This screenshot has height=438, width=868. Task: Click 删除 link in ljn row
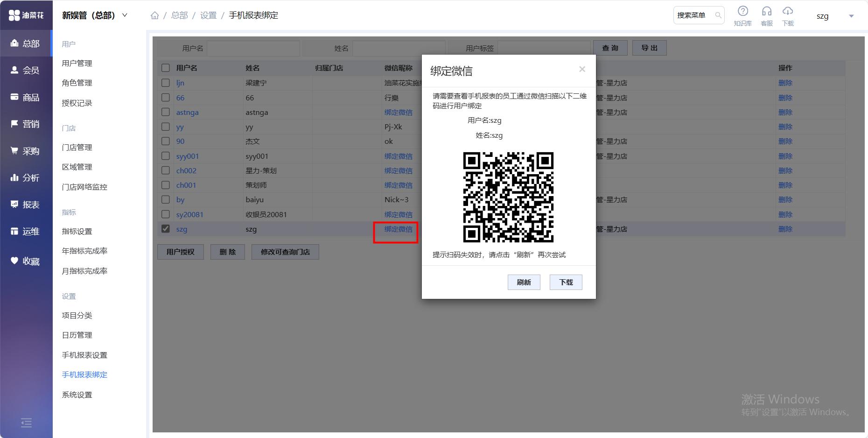785,83
